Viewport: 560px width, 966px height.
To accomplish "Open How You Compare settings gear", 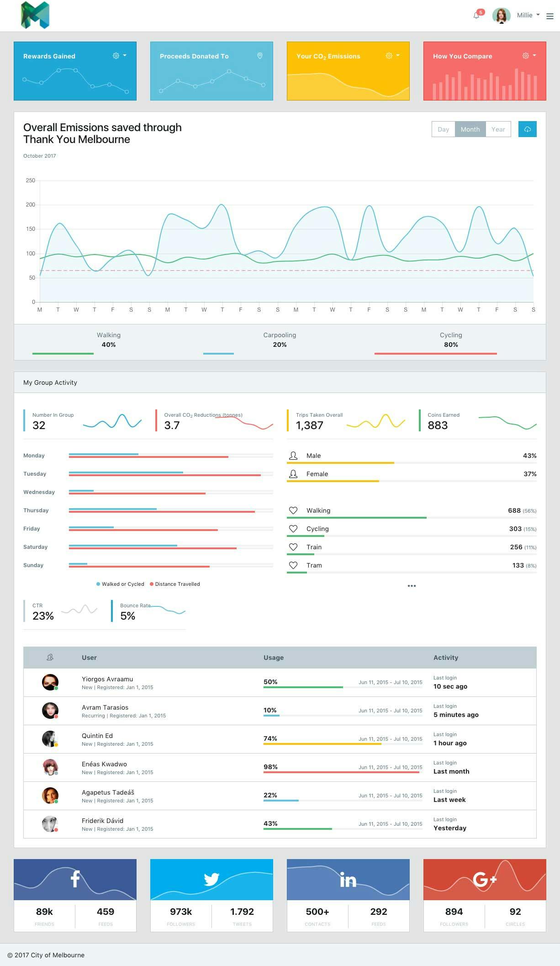I will pos(526,56).
